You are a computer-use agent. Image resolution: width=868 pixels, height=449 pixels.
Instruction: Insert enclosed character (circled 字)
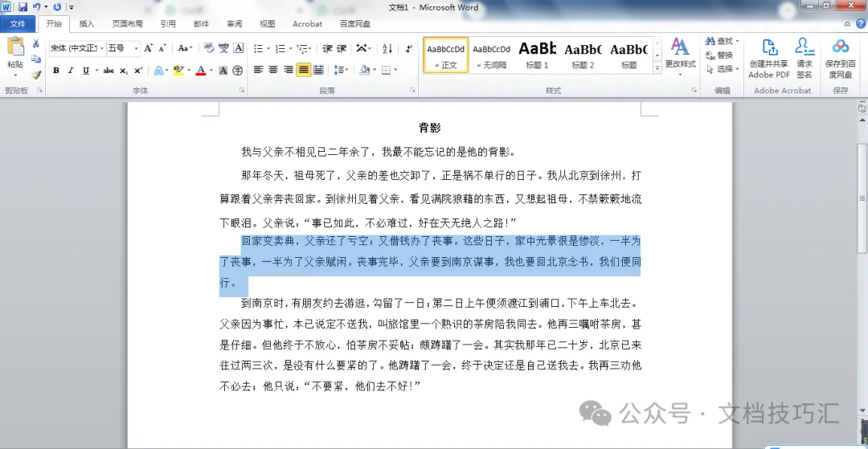coord(237,70)
